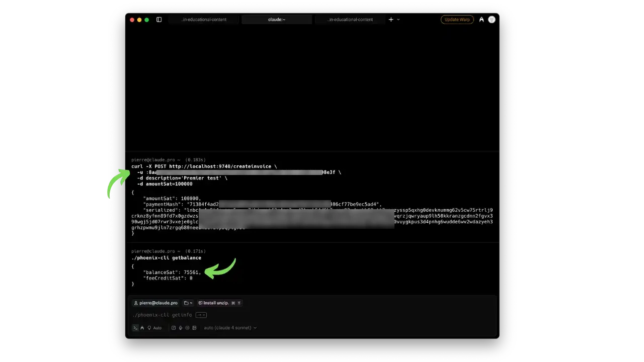Image resolution: width=644 pixels, height=362 pixels.
Task: Select the terminal prompt mode icon
Action: (x=135, y=328)
